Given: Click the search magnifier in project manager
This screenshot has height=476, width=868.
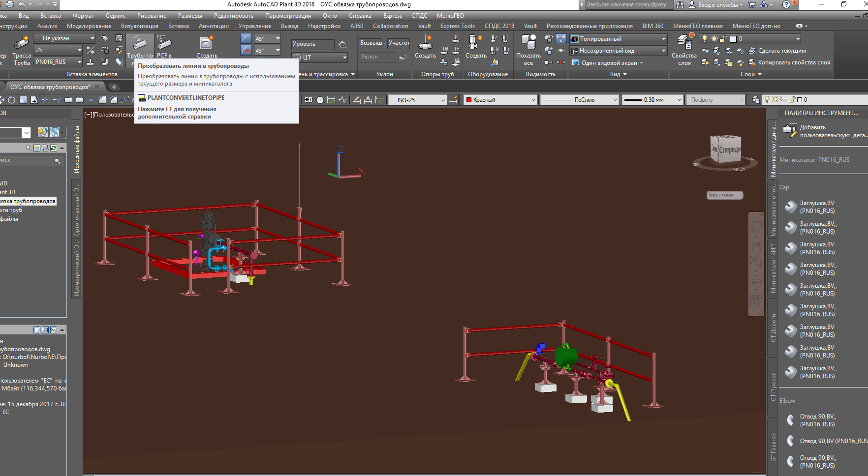Looking at the screenshot, I should [58, 161].
